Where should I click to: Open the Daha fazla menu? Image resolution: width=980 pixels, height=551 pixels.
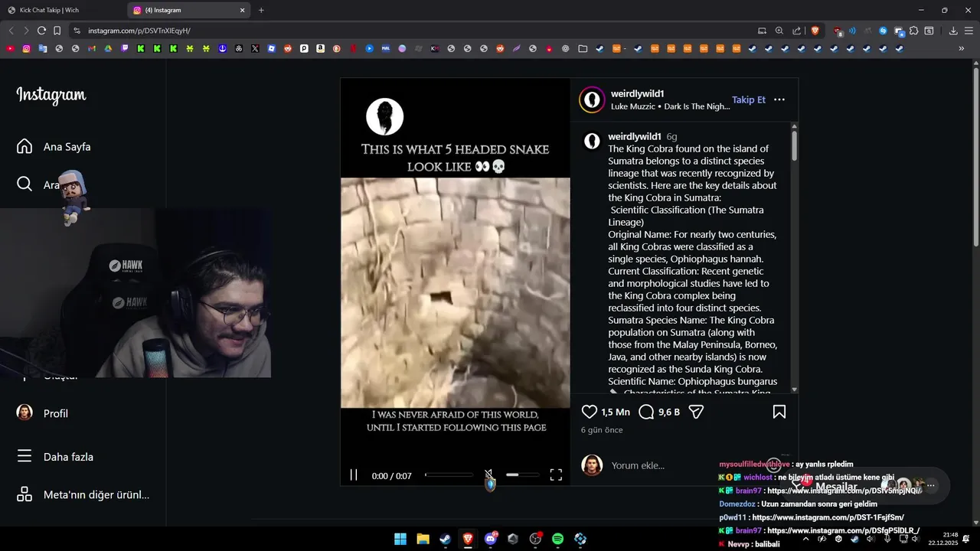[x=55, y=457]
